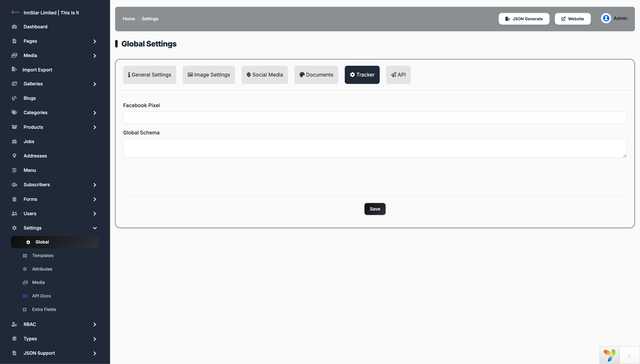Click the Settings submenu Media icon
Viewport: 640px width, 364px height.
tap(25, 282)
